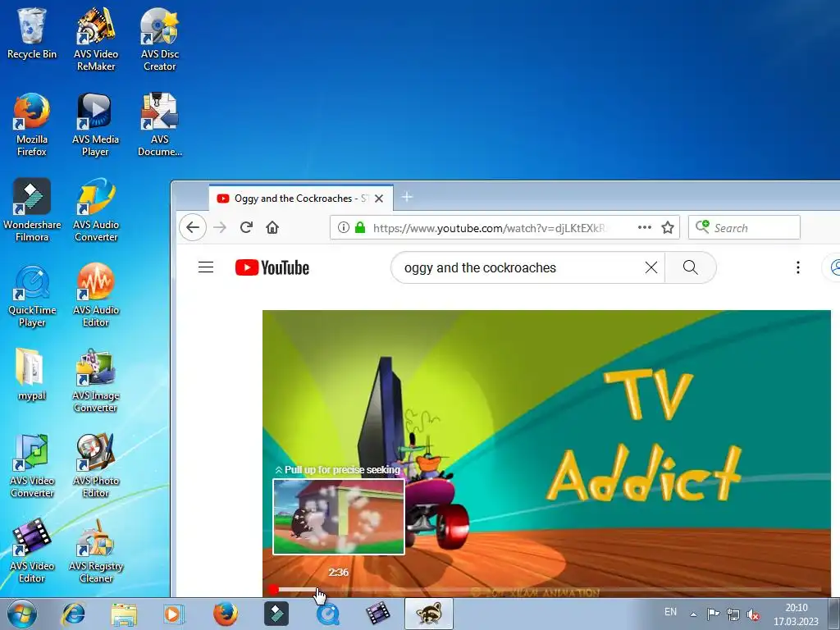Image resolution: width=840 pixels, height=630 pixels.
Task: Click the muted volume tray icon
Action: click(753, 614)
